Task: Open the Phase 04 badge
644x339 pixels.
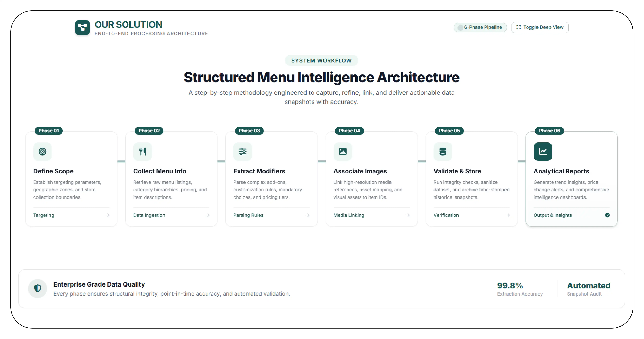Action: click(349, 131)
